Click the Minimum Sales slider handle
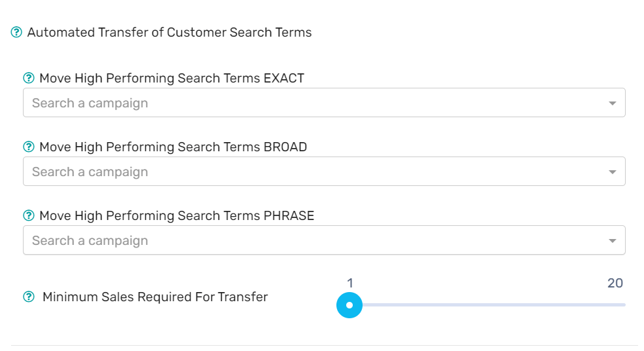This screenshot has width=644, height=351. coord(349,305)
